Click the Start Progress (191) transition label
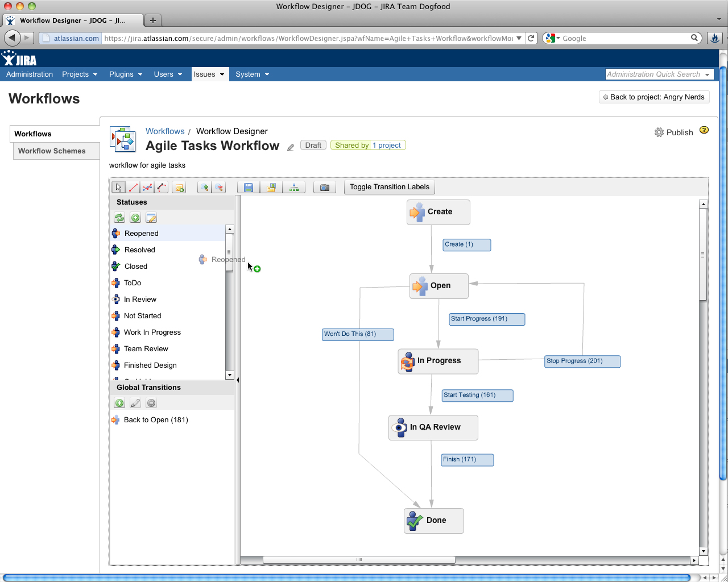728x582 pixels. (x=487, y=319)
